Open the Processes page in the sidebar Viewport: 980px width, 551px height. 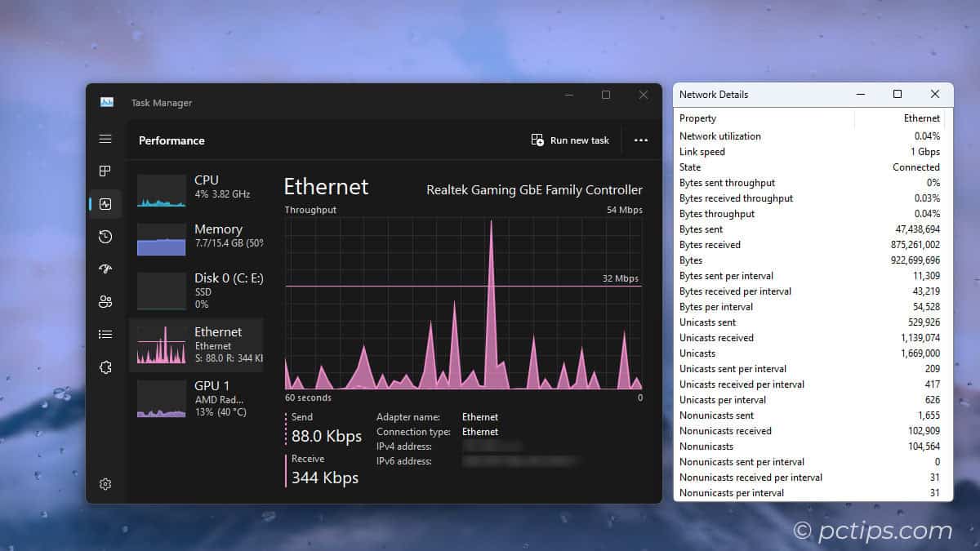(105, 171)
